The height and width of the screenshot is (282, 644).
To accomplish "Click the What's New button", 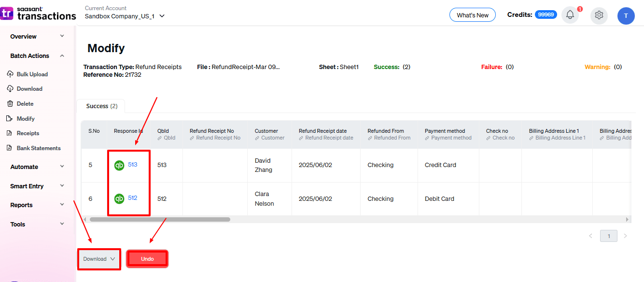I will point(472,15).
